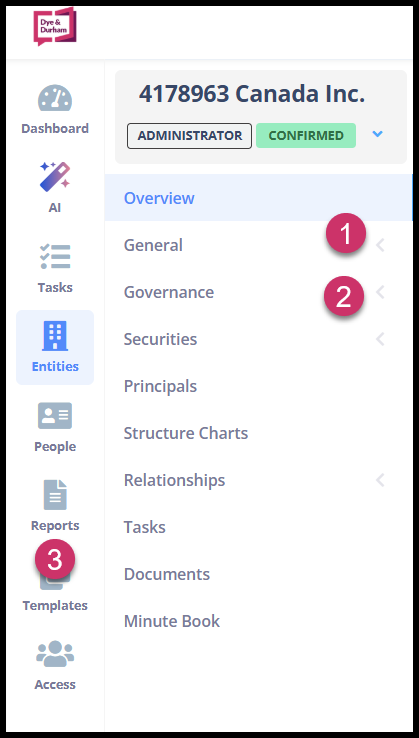
Task: Expand the Governance section chevron
Action: [380, 292]
